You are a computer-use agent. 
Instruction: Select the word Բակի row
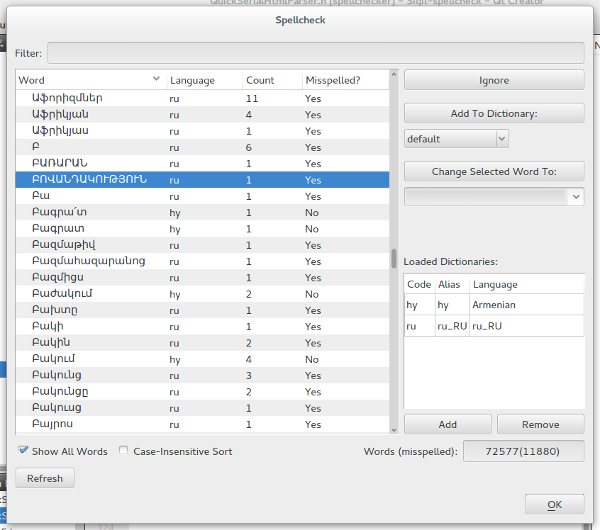202,326
